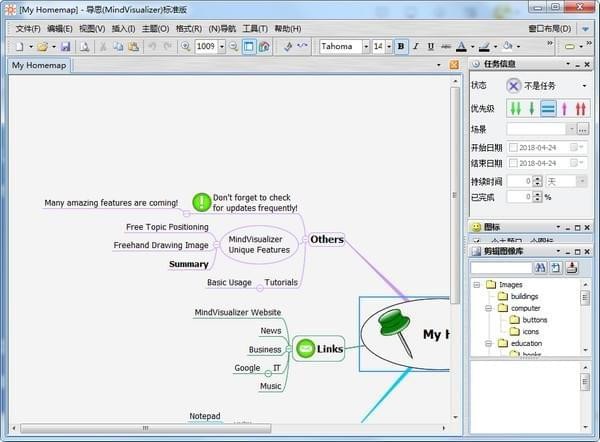The image size is (600, 442).
Task: Open the 文件(F) menu
Action: (x=29, y=28)
